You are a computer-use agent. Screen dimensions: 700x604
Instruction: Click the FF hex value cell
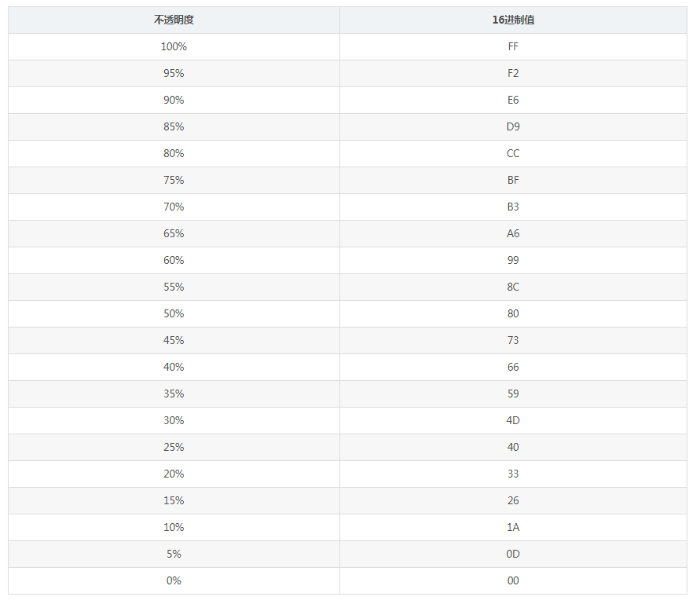pyautogui.click(x=513, y=47)
